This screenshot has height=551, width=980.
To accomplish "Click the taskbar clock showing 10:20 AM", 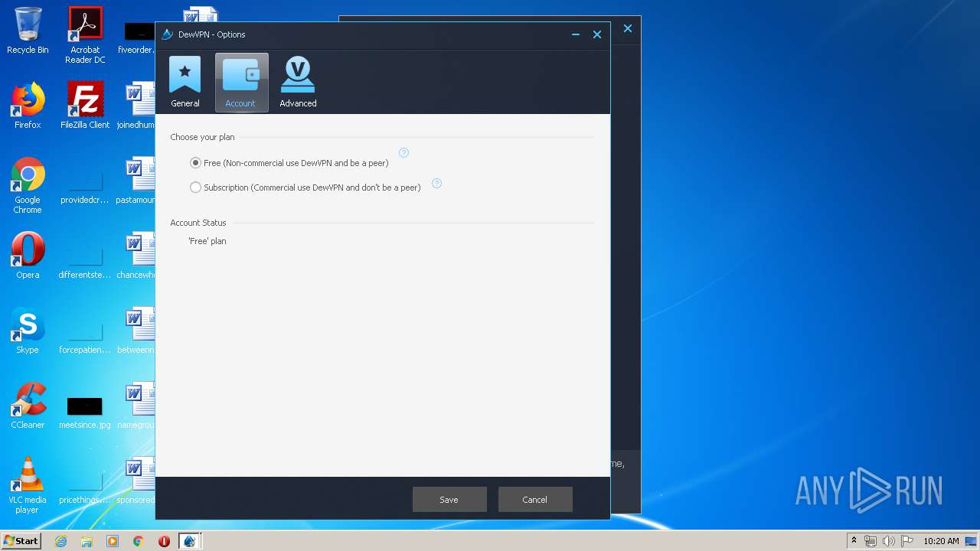I will click(941, 541).
